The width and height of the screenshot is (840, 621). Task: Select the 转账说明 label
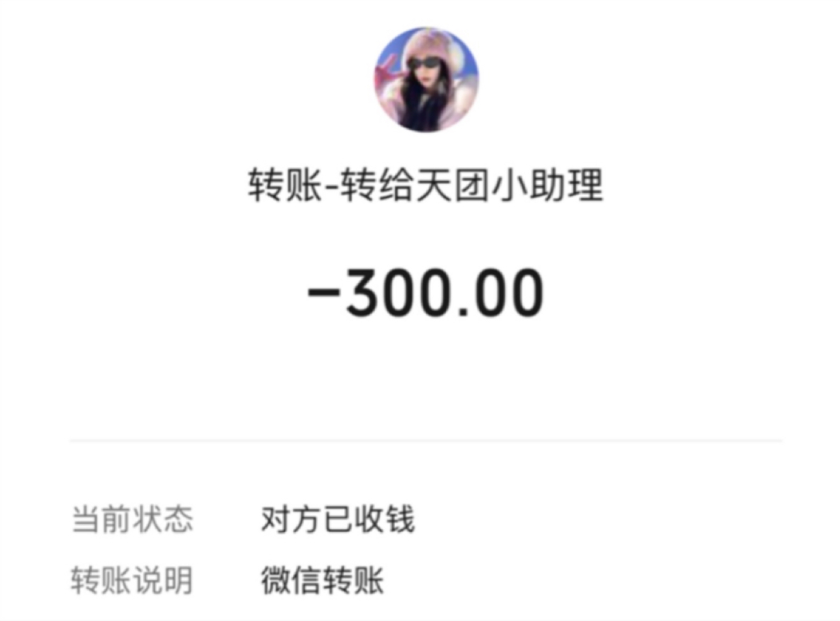(132, 580)
